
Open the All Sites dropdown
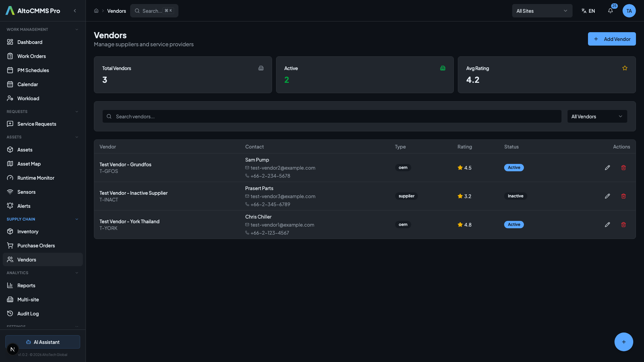pos(542,11)
